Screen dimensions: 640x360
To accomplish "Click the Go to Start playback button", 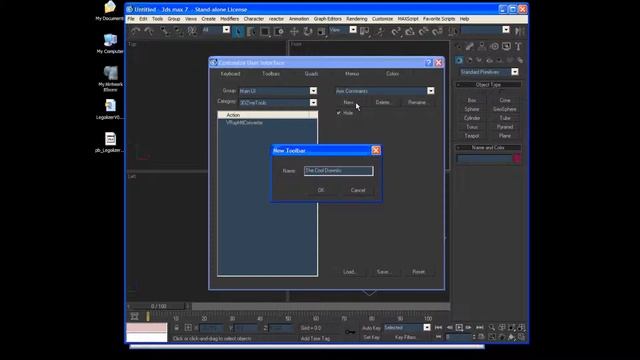I will point(438,327).
